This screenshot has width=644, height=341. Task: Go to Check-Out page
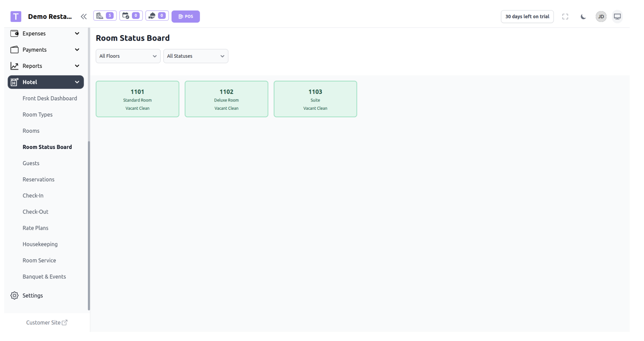(x=35, y=212)
